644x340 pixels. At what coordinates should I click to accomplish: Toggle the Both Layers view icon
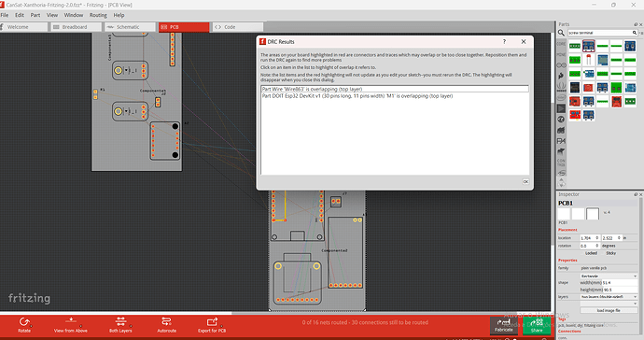click(x=120, y=324)
